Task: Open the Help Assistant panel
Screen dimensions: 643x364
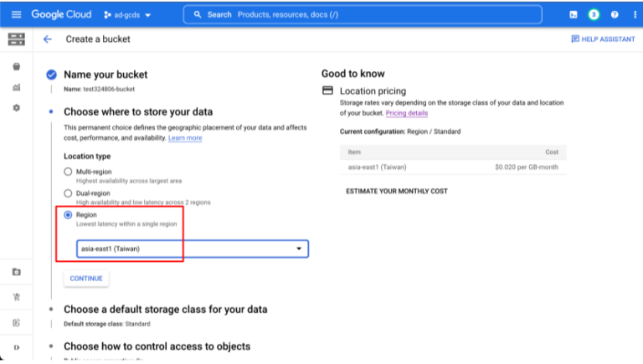Action: click(x=603, y=39)
